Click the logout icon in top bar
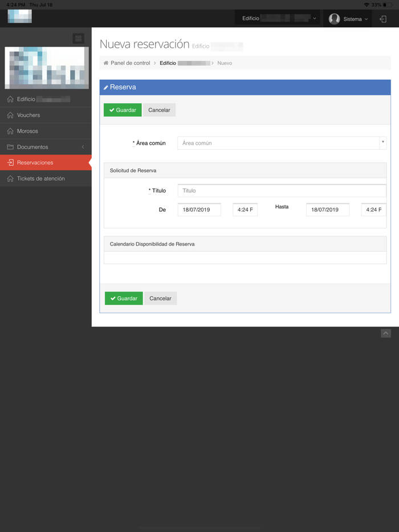 [x=383, y=19]
